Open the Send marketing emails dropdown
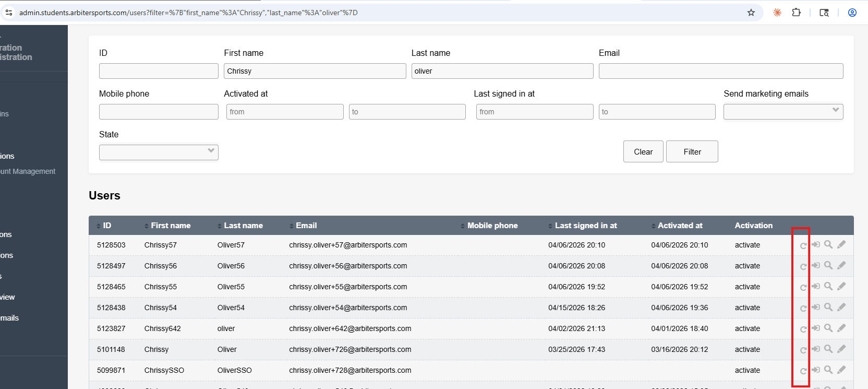 783,111
